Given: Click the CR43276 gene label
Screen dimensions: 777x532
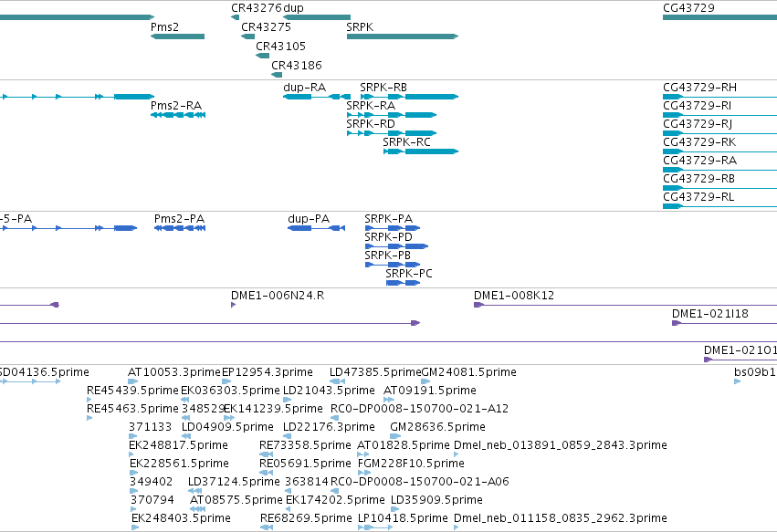Looking at the screenshot, I should pyautogui.click(x=257, y=8).
